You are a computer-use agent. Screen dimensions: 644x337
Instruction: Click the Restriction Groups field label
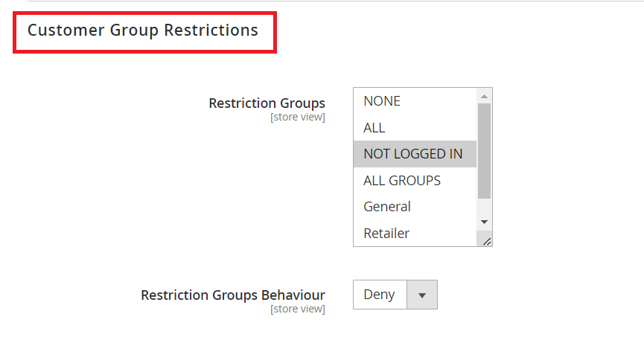click(267, 103)
